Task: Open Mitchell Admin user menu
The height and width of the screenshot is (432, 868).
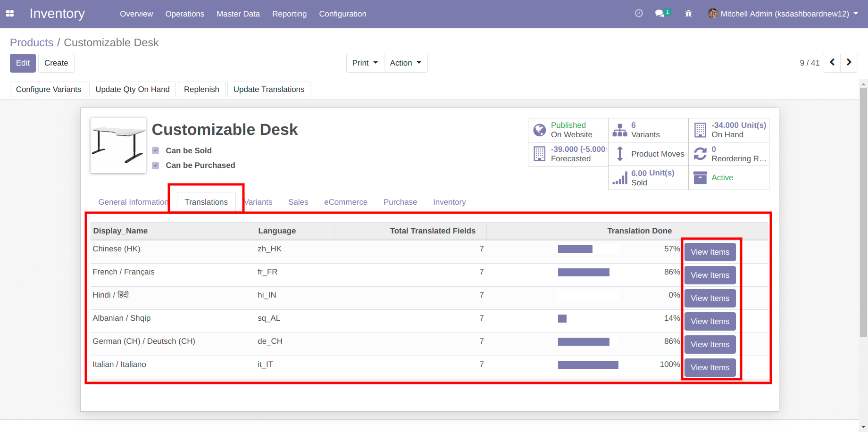Action: (x=783, y=14)
